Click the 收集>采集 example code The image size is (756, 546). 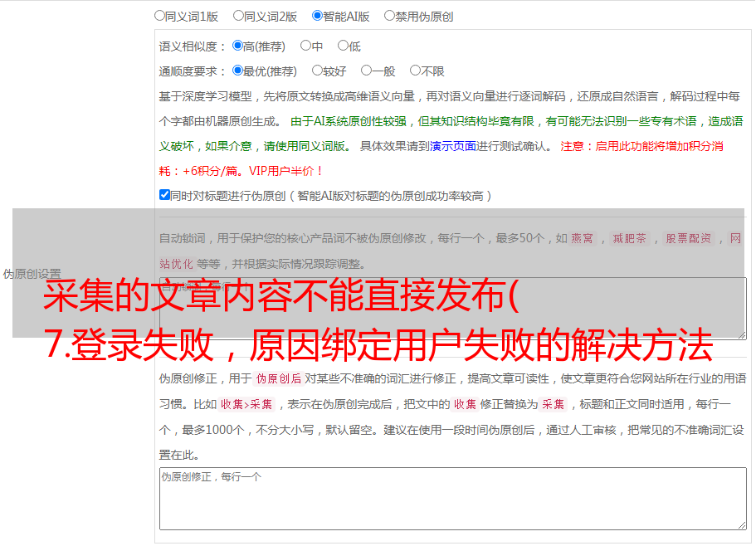point(246,404)
